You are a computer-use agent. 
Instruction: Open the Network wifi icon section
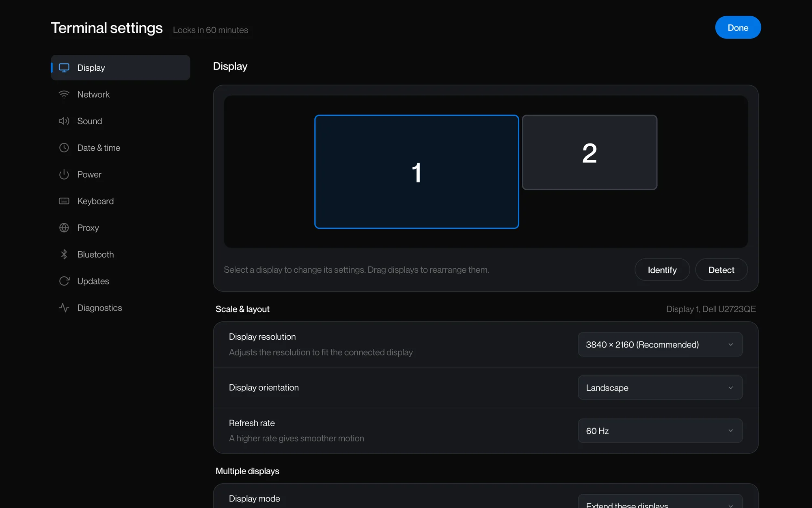(x=64, y=94)
